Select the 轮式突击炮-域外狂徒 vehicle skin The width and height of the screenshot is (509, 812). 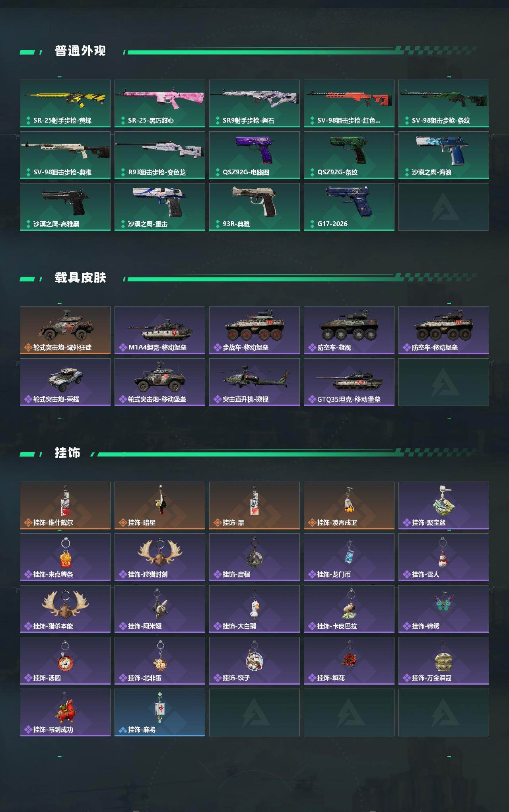(65, 330)
